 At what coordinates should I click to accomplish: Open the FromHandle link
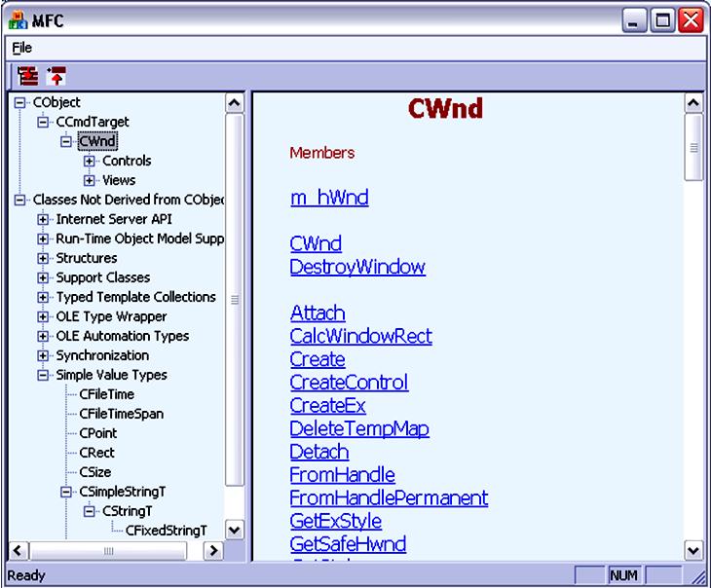(343, 475)
